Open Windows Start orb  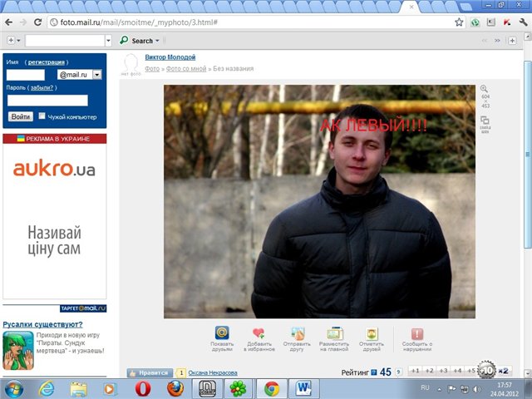14,389
